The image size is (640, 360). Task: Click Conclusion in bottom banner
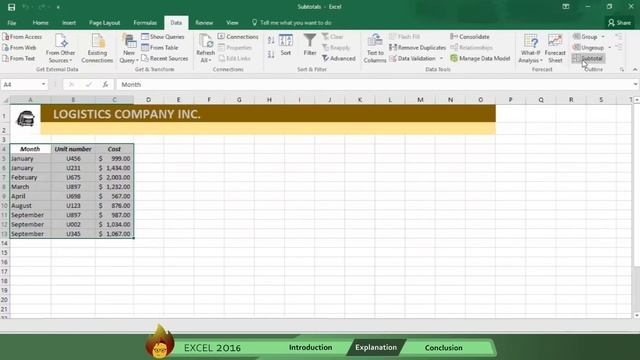(444, 348)
